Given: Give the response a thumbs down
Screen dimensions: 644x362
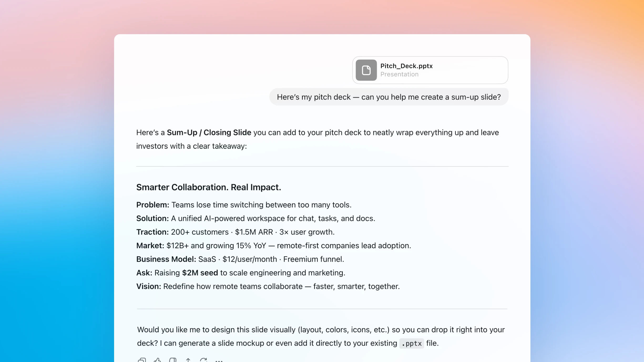Looking at the screenshot, I should [x=173, y=360].
